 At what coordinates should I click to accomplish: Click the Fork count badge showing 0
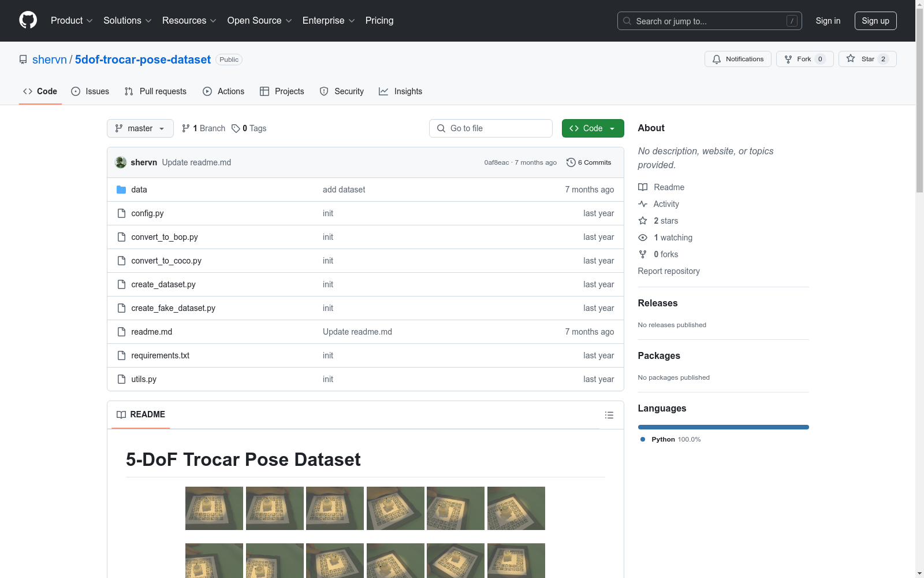(820, 59)
